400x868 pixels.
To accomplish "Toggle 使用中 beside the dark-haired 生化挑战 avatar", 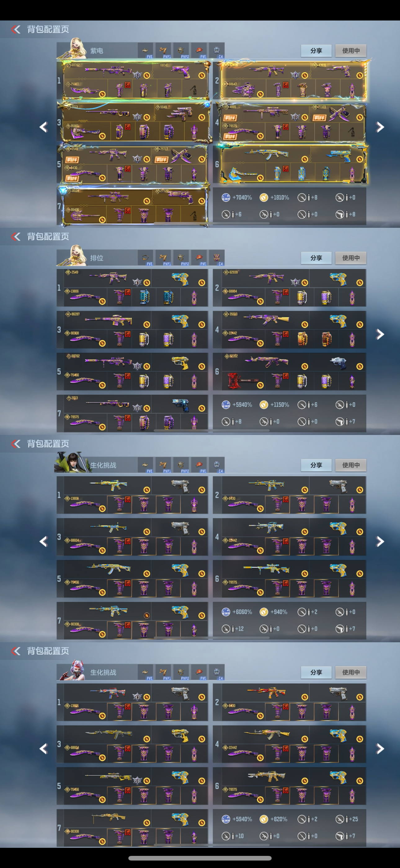I will [351, 465].
